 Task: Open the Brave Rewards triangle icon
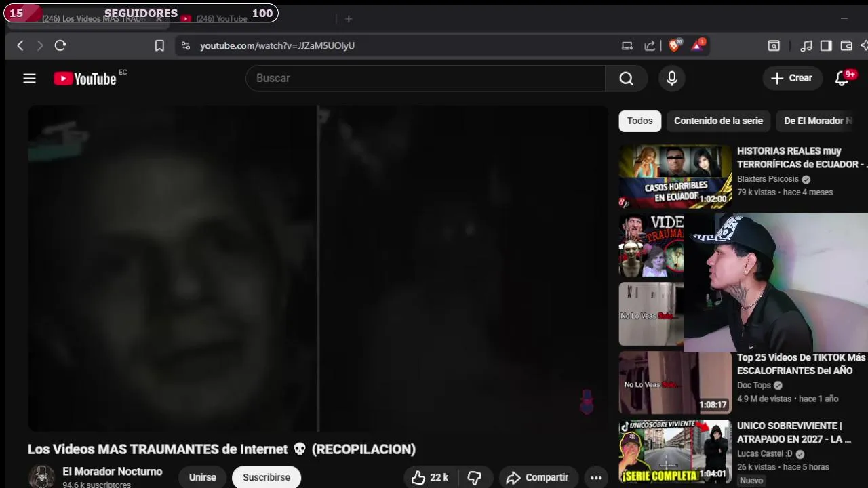click(698, 45)
